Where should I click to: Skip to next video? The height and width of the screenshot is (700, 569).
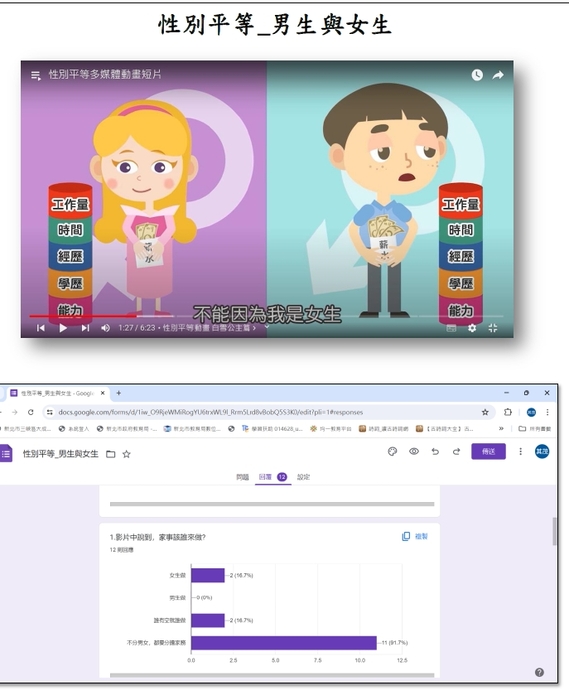(85, 328)
